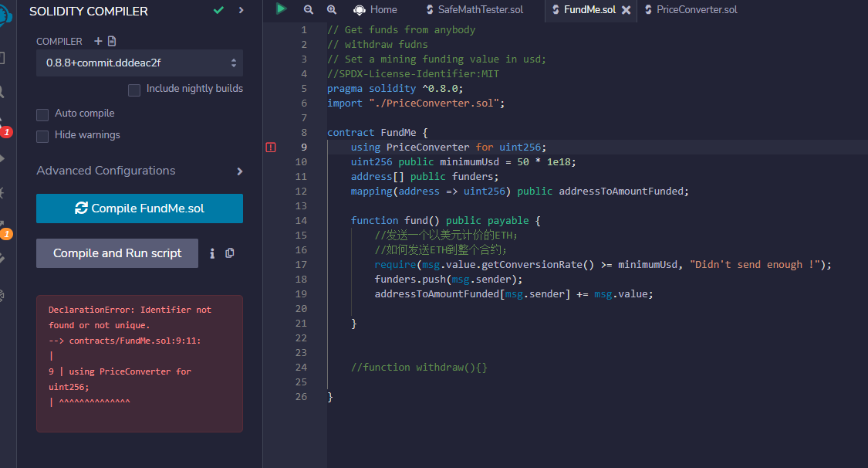The image size is (868, 468).
Task: Click the green compilation status checkmark
Action: tap(218, 10)
